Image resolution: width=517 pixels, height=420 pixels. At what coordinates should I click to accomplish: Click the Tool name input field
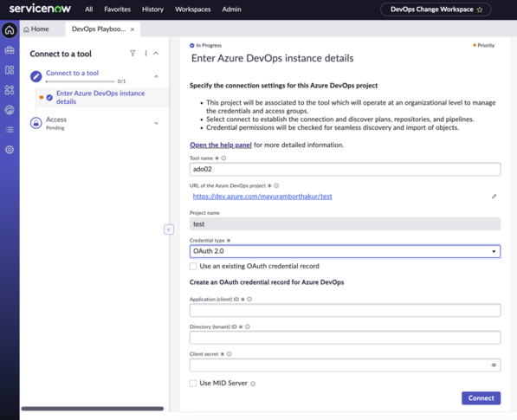click(x=345, y=169)
